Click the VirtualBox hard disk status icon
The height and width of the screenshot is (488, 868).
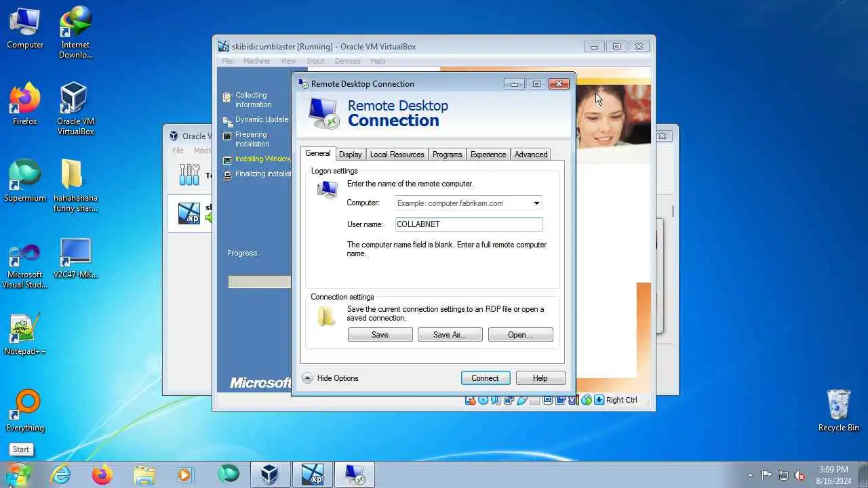(x=471, y=400)
